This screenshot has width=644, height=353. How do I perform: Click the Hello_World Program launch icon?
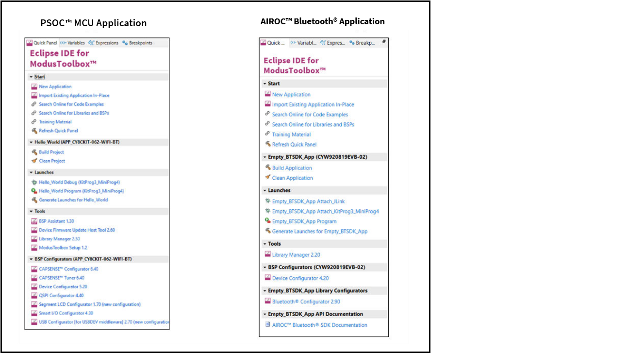pos(34,191)
